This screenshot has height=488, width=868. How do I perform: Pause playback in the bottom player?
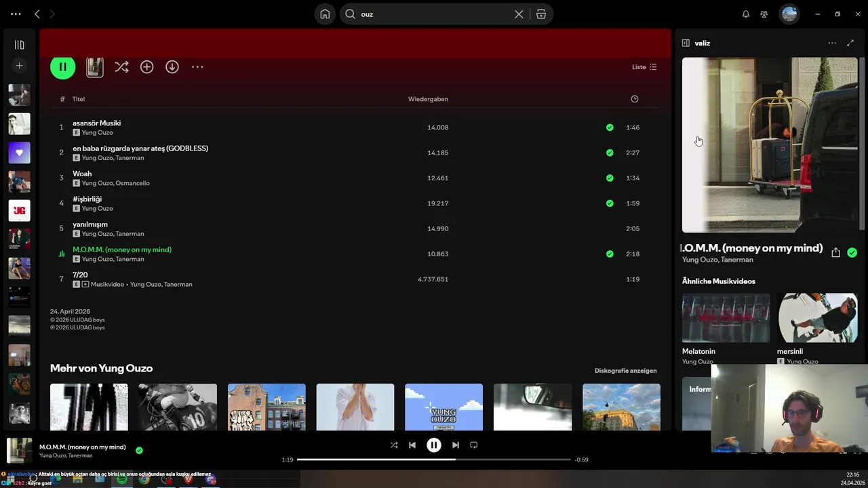[434, 445]
